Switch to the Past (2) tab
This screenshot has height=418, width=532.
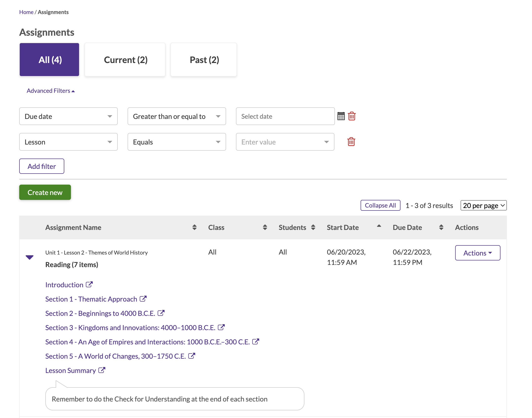[x=204, y=60]
